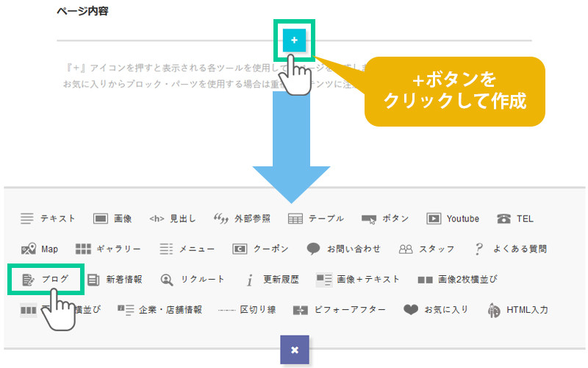Add a メニュー menu block

pos(187,249)
